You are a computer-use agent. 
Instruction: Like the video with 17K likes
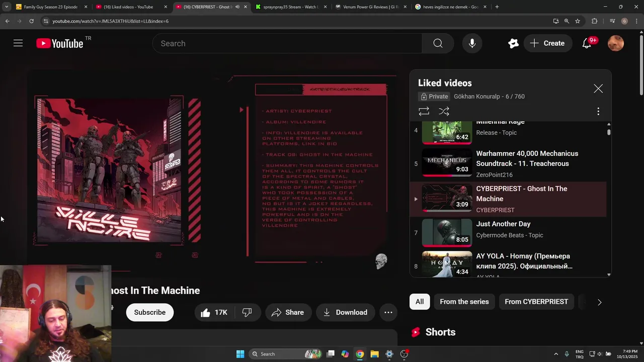[214, 312]
